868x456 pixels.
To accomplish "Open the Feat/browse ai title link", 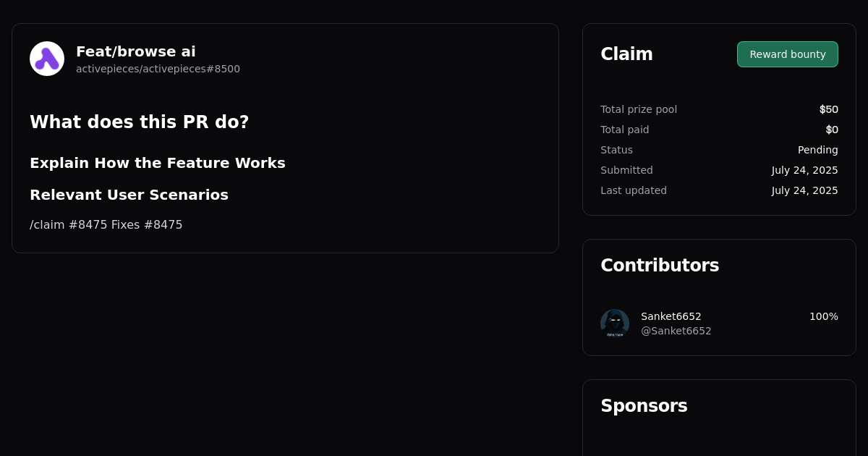I will (136, 51).
